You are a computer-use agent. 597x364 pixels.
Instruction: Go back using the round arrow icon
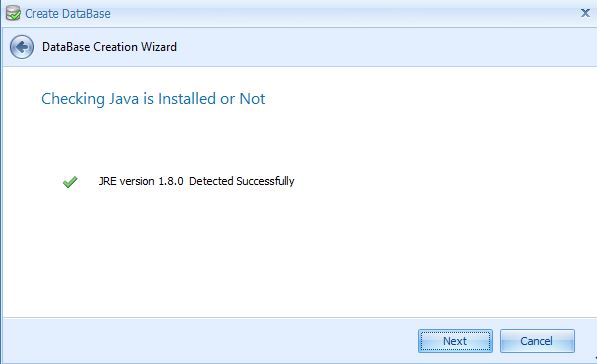22,47
